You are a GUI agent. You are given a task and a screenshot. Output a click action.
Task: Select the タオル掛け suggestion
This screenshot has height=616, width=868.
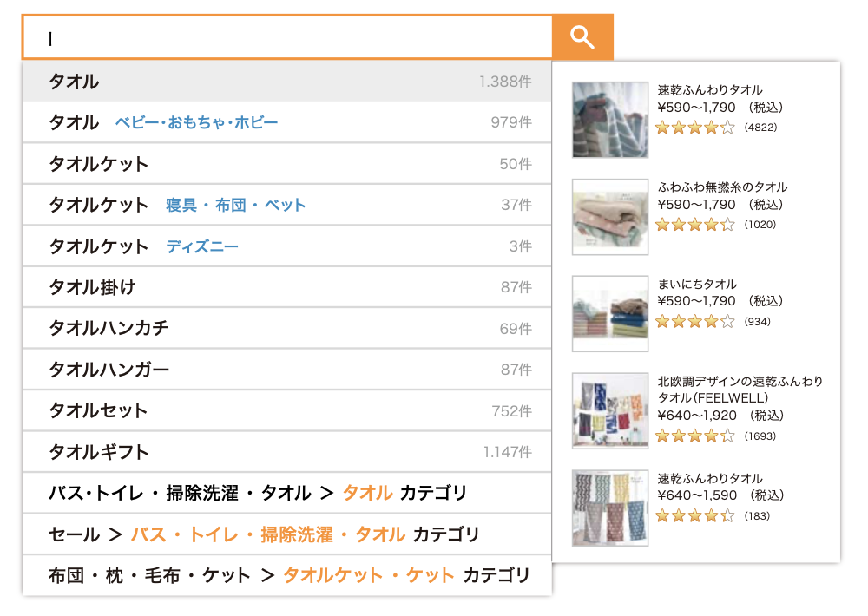coord(286,287)
